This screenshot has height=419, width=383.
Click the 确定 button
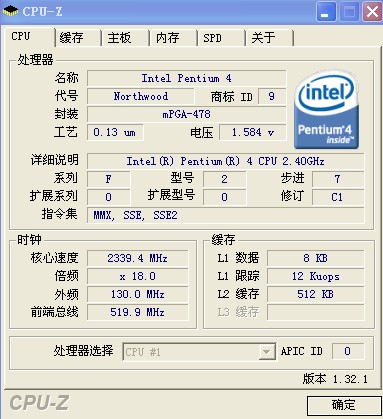344,405
